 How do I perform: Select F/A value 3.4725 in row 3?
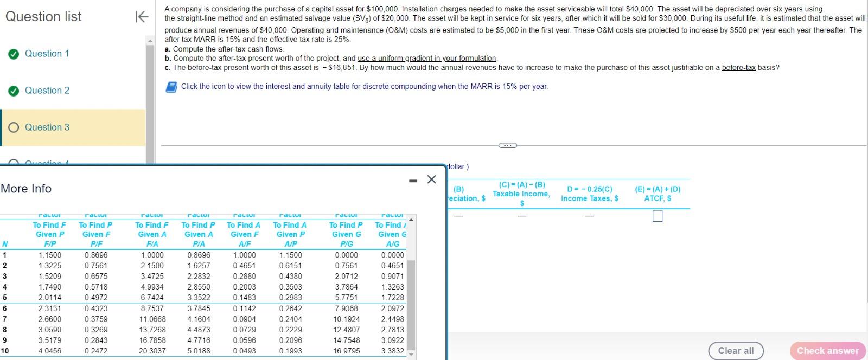click(x=152, y=276)
